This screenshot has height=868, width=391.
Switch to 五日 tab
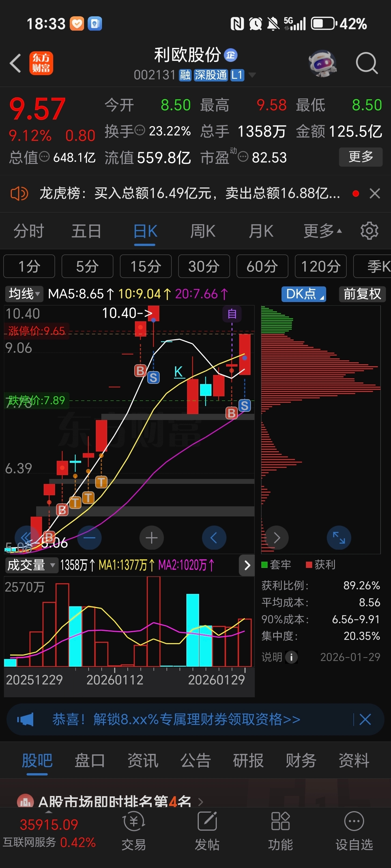pyautogui.click(x=86, y=231)
